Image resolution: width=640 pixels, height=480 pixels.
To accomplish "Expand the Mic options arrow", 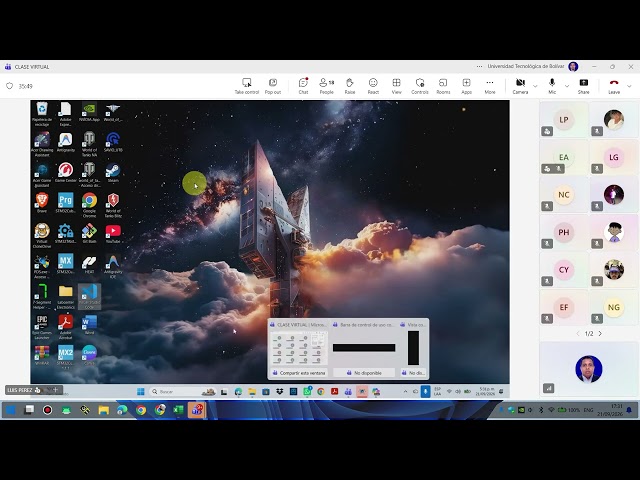I will pos(567,86).
